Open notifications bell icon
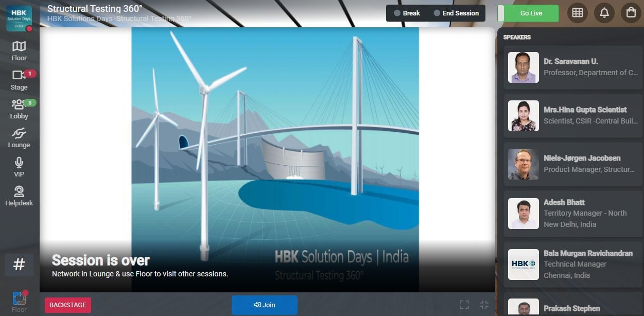The image size is (644, 316). pos(604,13)
